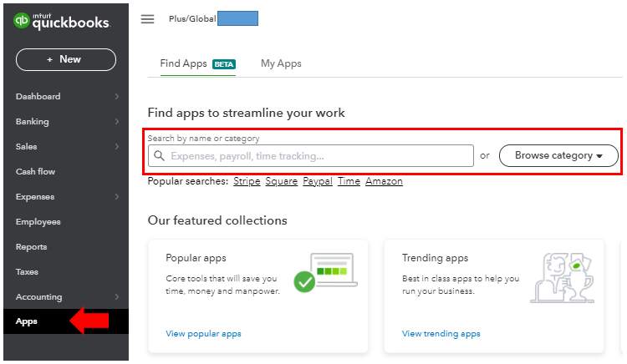Image resolution: width=627 pixels, height=364 pixels.
Task: Search popular term Square
Action: coord(282,181)
